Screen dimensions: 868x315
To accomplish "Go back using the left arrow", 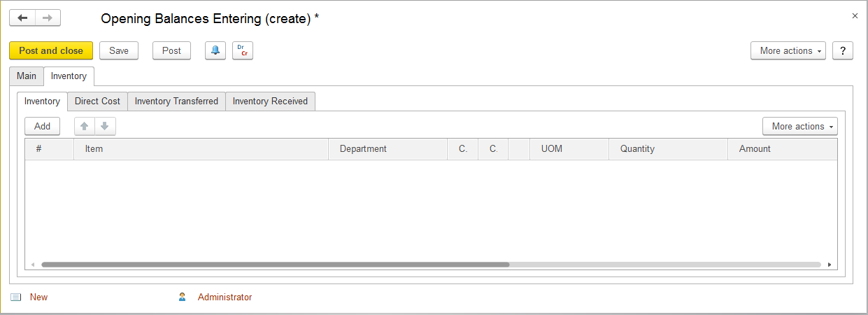I will (22, 18).
